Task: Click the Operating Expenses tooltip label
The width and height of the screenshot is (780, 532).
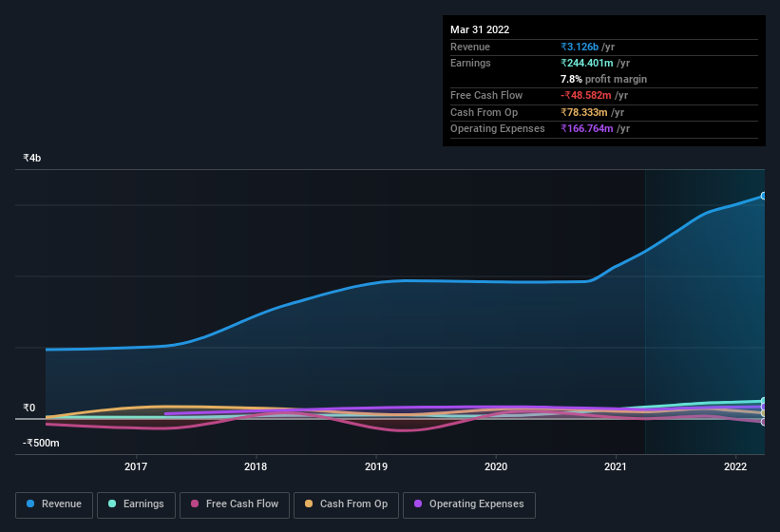Action: (x=498, y=128)
